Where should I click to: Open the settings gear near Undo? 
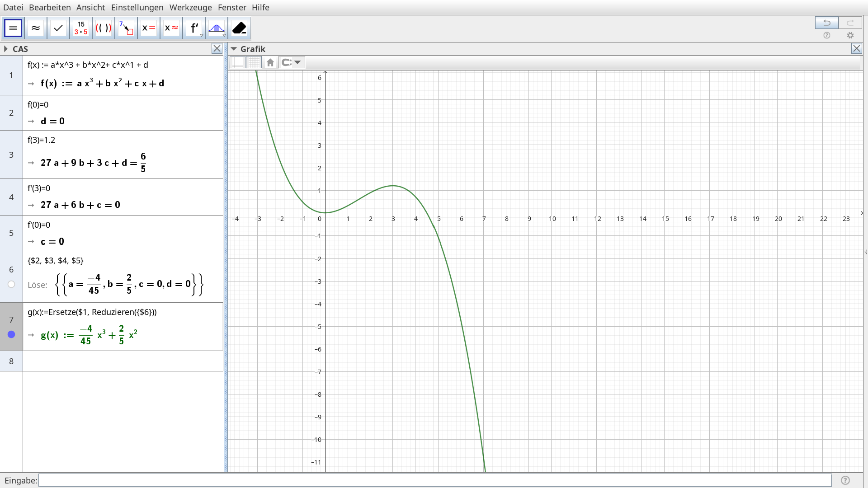point(850,35)
